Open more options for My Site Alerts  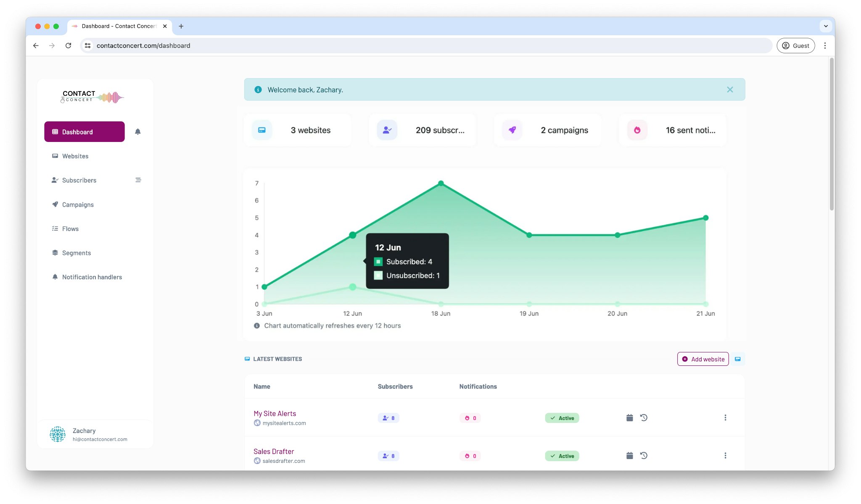(725, 417)
